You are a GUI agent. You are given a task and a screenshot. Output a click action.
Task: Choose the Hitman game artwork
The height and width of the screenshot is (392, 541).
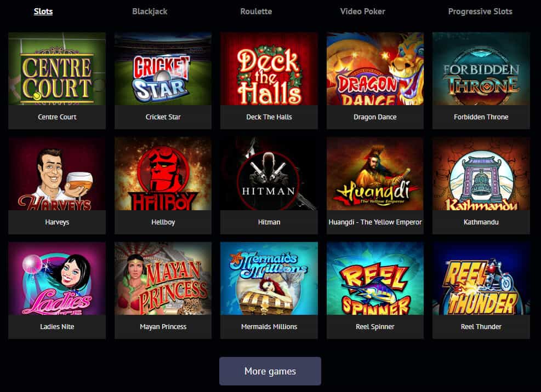(269, 174)
